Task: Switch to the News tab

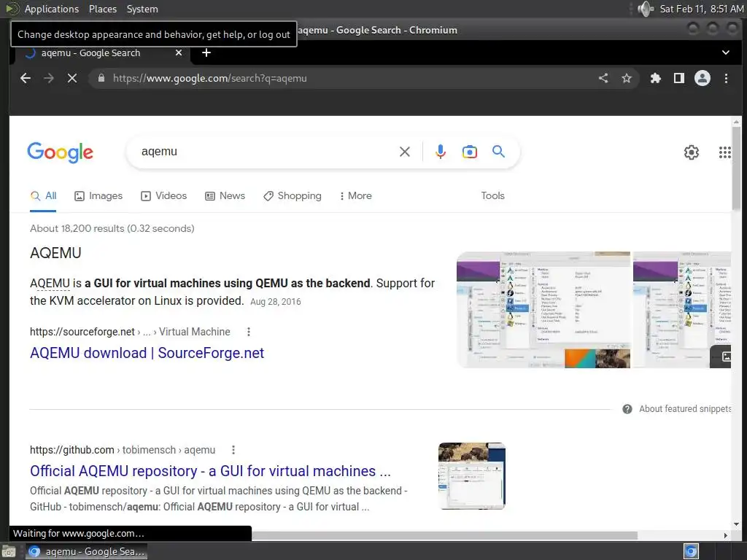Action: click(x=225, y=195)
